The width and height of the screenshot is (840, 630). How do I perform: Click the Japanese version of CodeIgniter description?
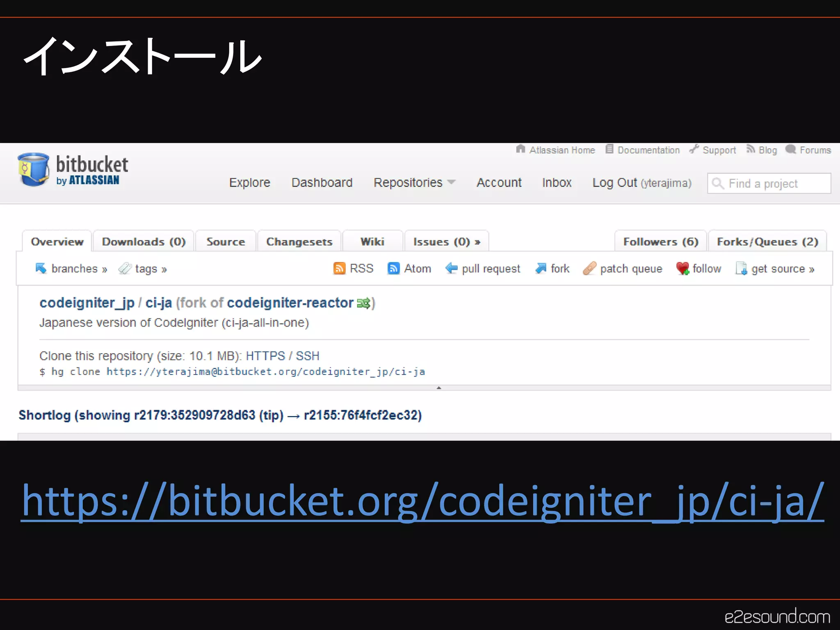174,323
